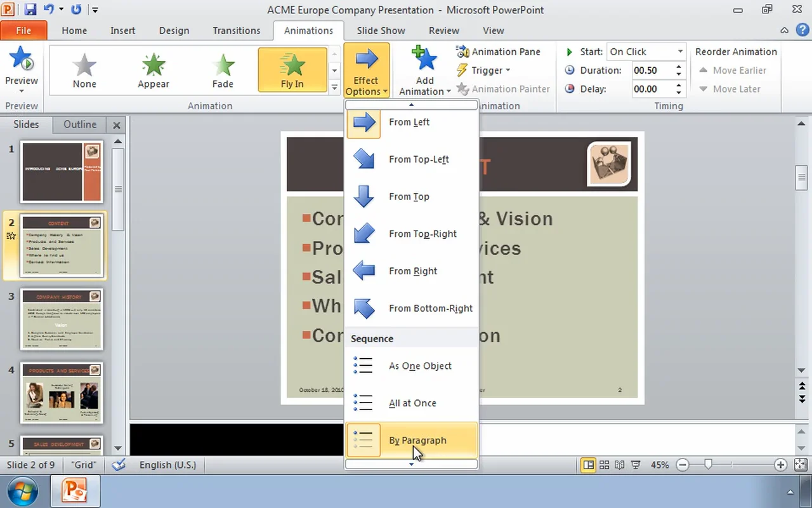Click the zoom in plus button
Viewport: 812px width, 508px height.
click(780, 465)
